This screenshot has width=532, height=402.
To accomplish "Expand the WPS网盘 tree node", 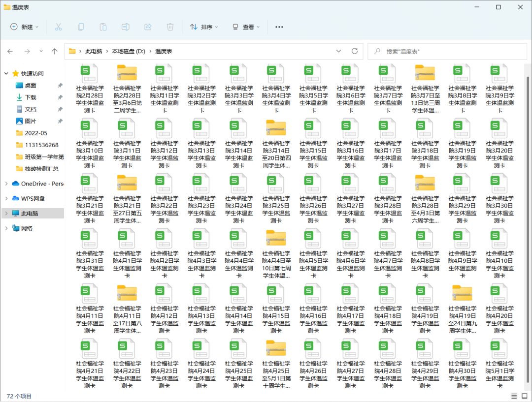I will [6, 198].
